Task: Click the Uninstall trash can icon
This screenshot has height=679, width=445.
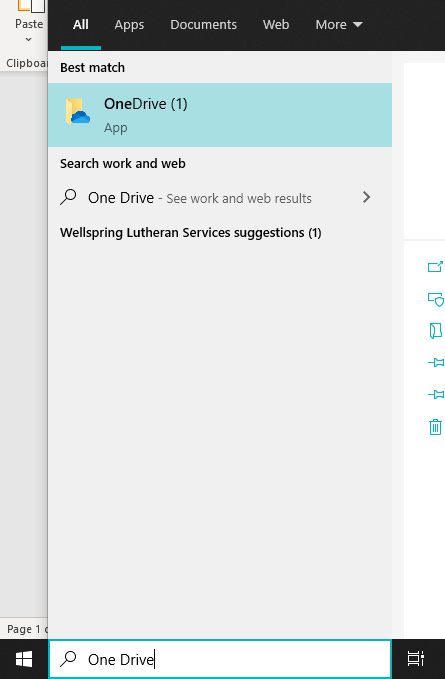Action: tap(435, 427)
